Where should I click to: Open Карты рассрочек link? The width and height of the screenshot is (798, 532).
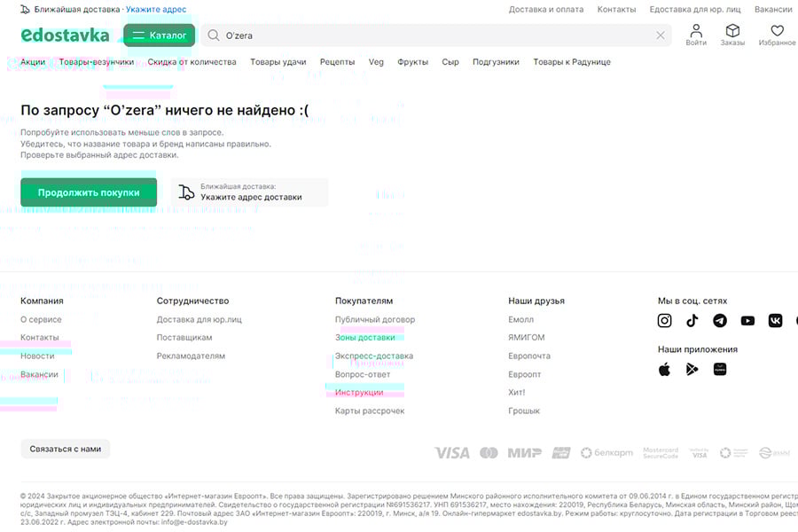click(370, 411)
